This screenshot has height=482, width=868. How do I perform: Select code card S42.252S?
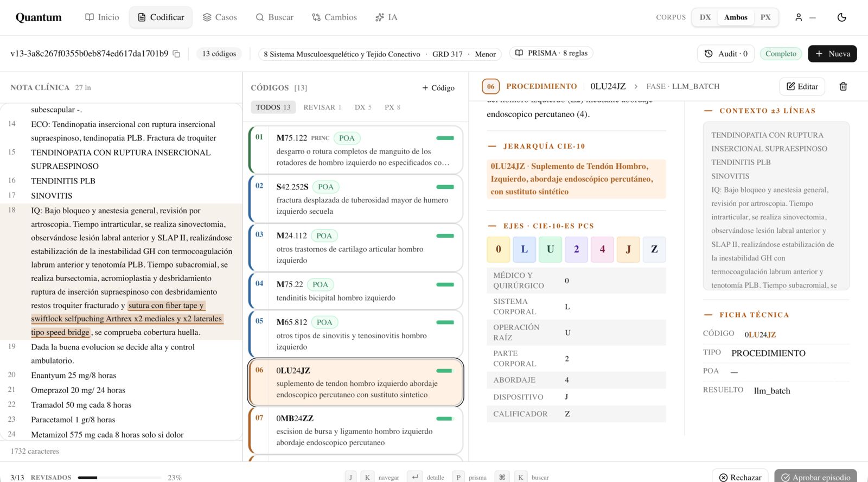(356, 199)
